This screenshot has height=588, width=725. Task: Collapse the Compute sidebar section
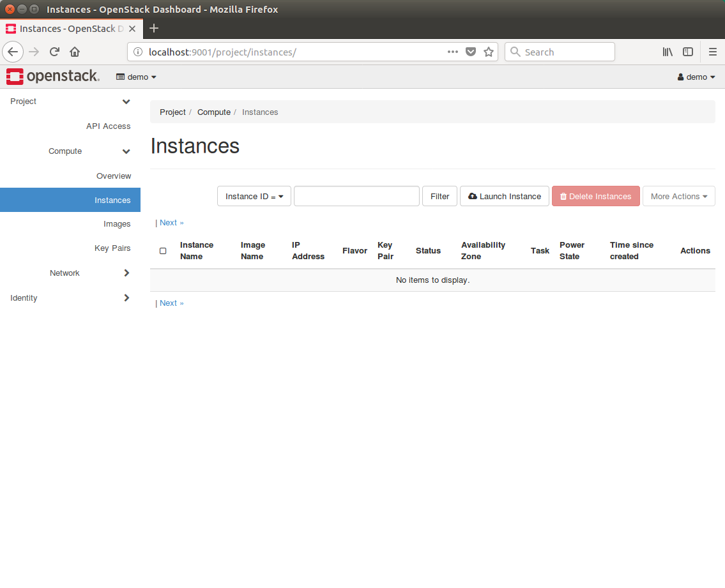[70, 151]
